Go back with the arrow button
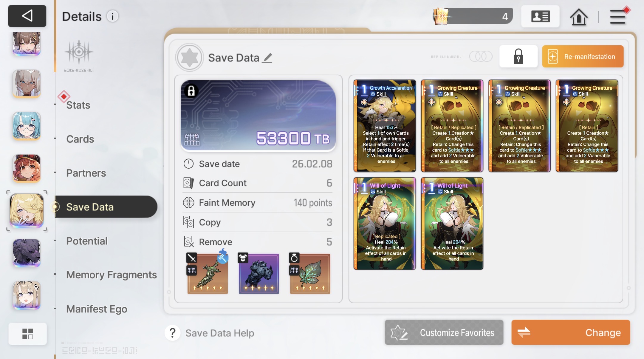Screen dimensions: 644x359 27,16
